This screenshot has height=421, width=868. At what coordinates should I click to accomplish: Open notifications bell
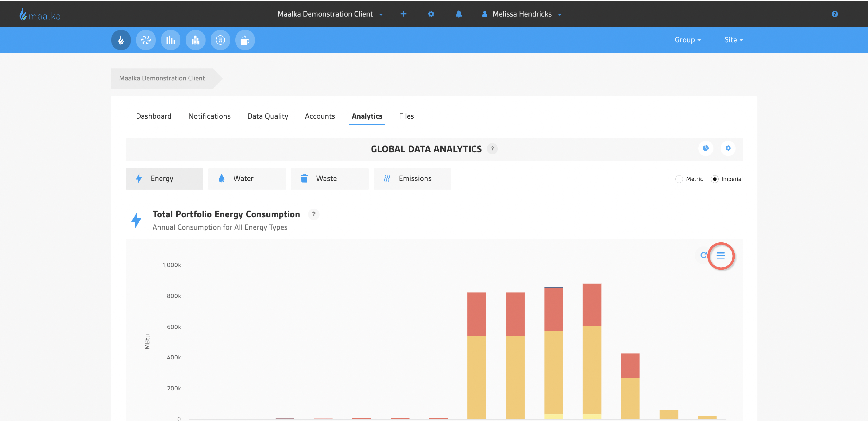(459, 14)
